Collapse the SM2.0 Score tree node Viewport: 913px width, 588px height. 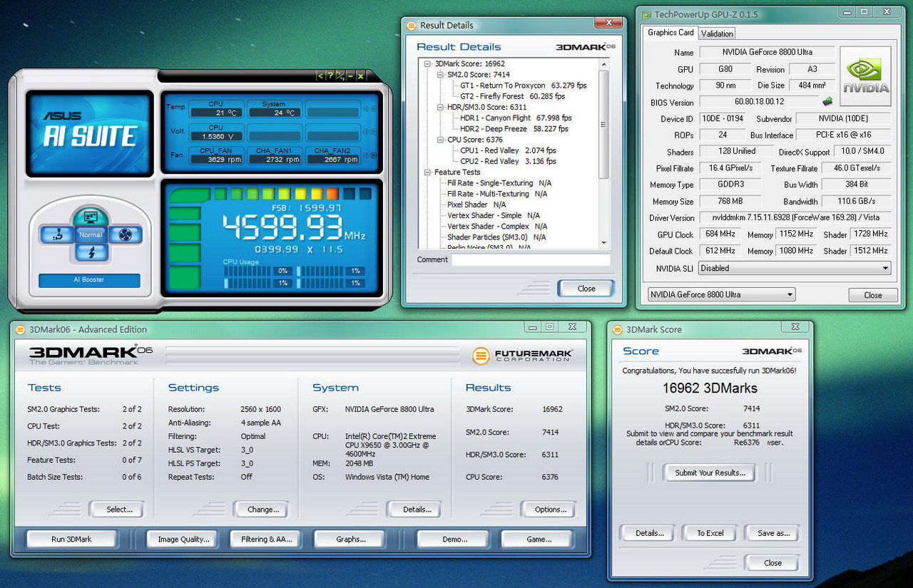tap(439, 74)
